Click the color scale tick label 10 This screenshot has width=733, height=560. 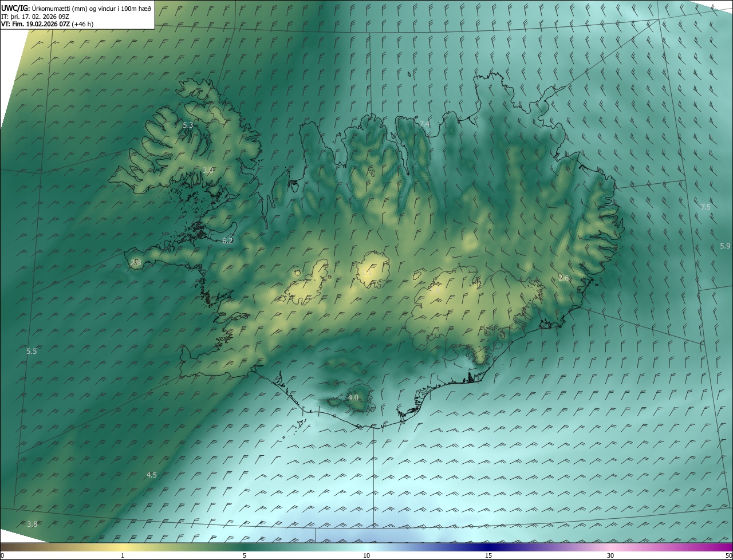coord(366,555)
